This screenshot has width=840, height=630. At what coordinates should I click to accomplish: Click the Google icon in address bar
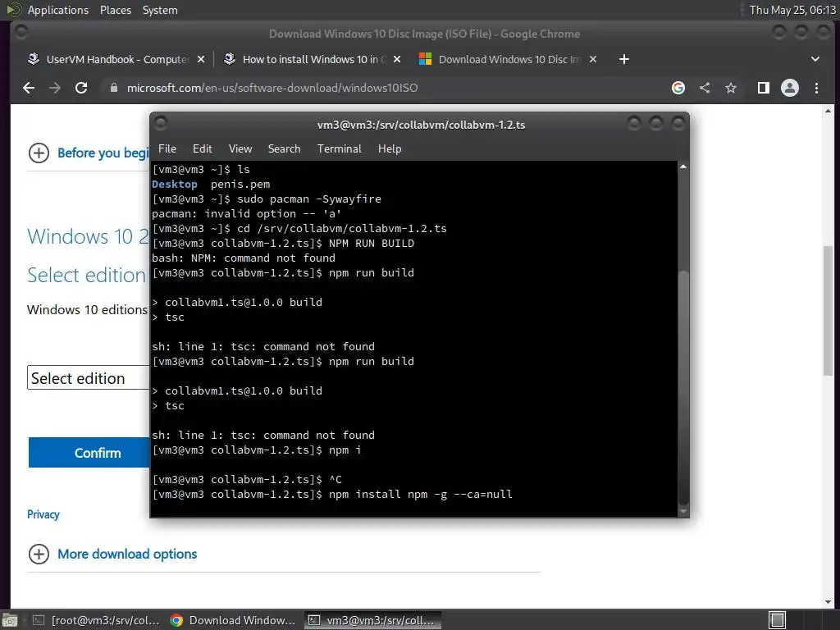pyautogui.click(x=678, y=88)
